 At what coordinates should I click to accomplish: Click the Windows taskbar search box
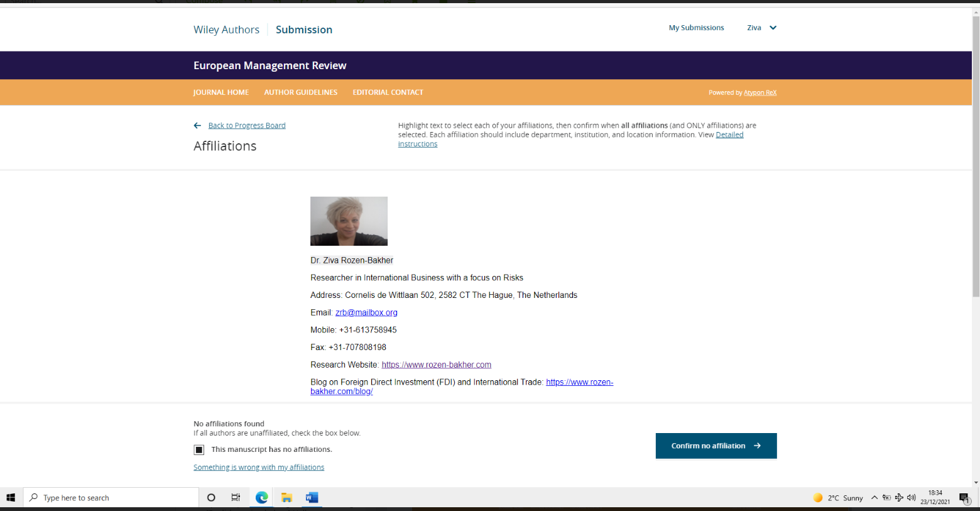[x=111, y=497]
